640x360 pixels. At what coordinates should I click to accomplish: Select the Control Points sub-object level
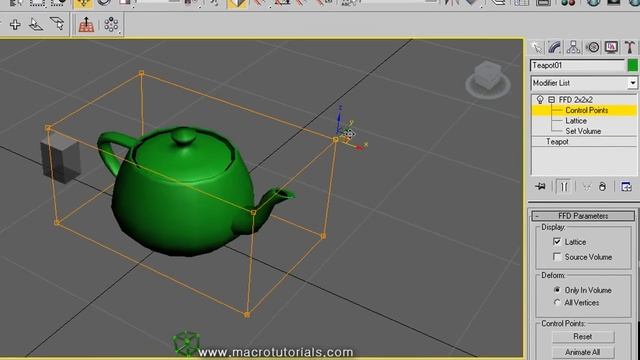(587, 110)
